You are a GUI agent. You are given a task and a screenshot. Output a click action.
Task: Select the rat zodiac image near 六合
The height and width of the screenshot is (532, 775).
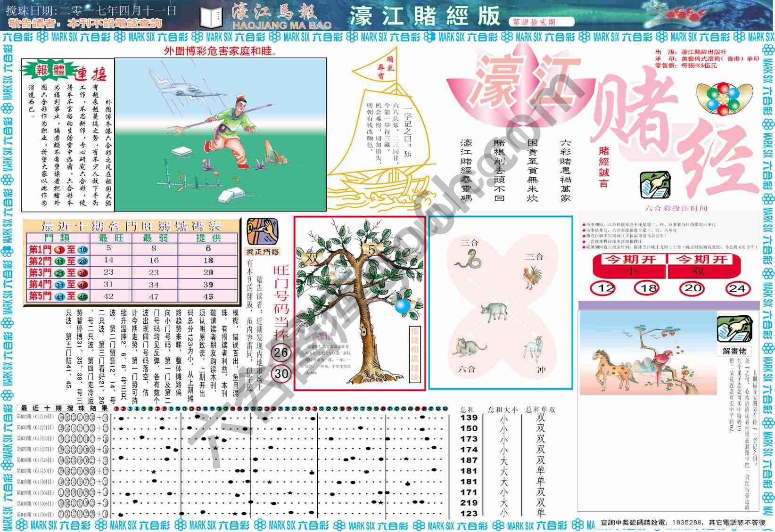[x=468, y=348]
